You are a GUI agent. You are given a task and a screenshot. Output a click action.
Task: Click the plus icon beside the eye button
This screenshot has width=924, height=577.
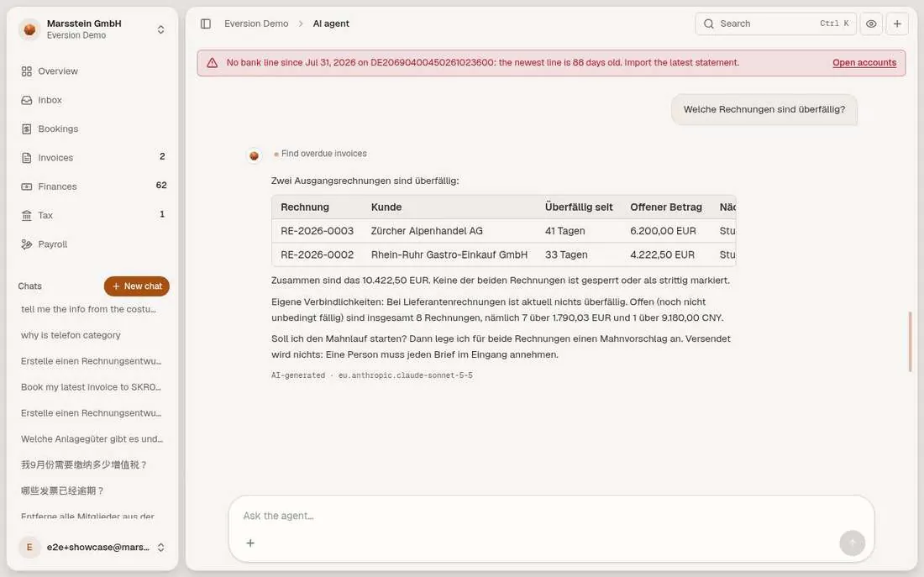[897, 24]
